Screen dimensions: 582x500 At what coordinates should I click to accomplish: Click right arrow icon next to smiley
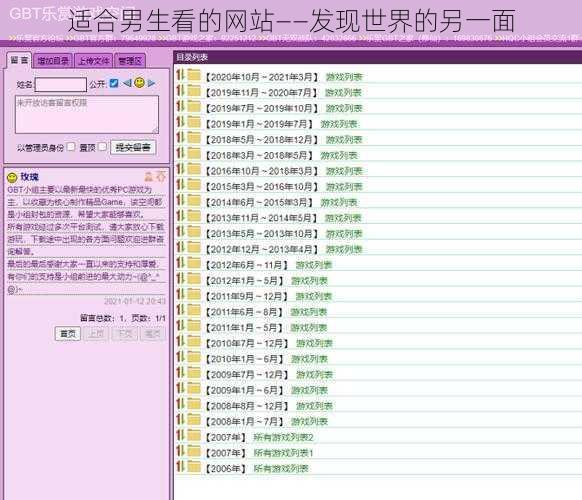[x=151, y=83]
